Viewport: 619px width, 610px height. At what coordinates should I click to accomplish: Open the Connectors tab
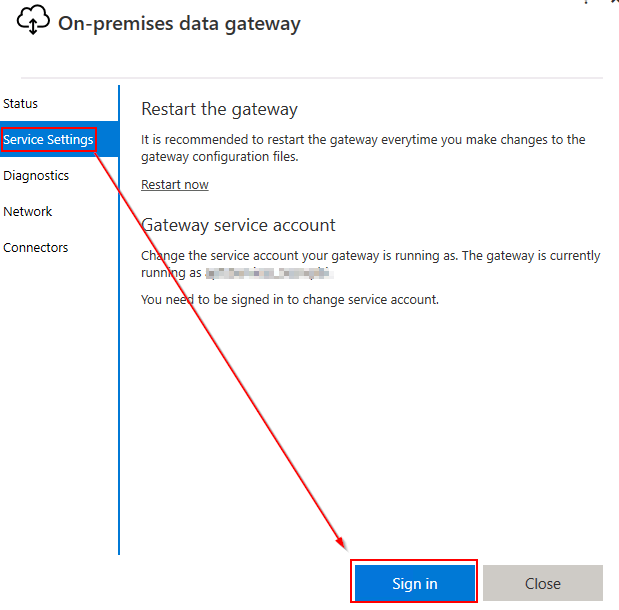pyautogui.click(x=36, y=248)
